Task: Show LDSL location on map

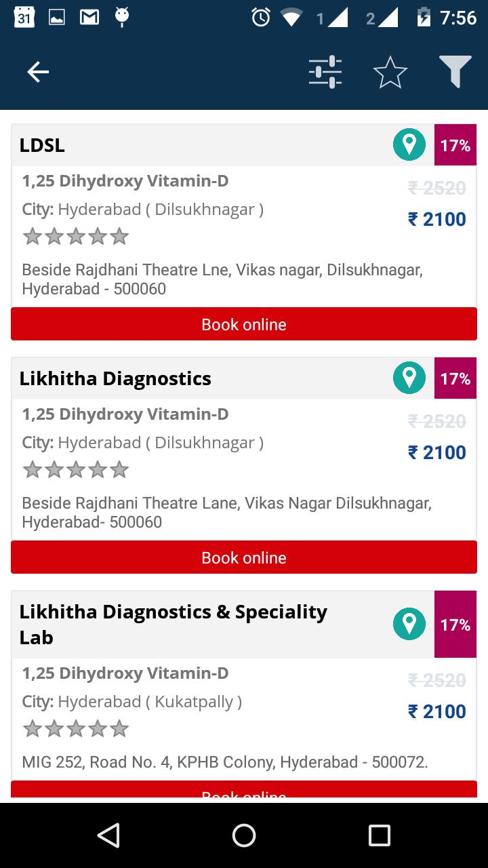Action: pos(409,145)
